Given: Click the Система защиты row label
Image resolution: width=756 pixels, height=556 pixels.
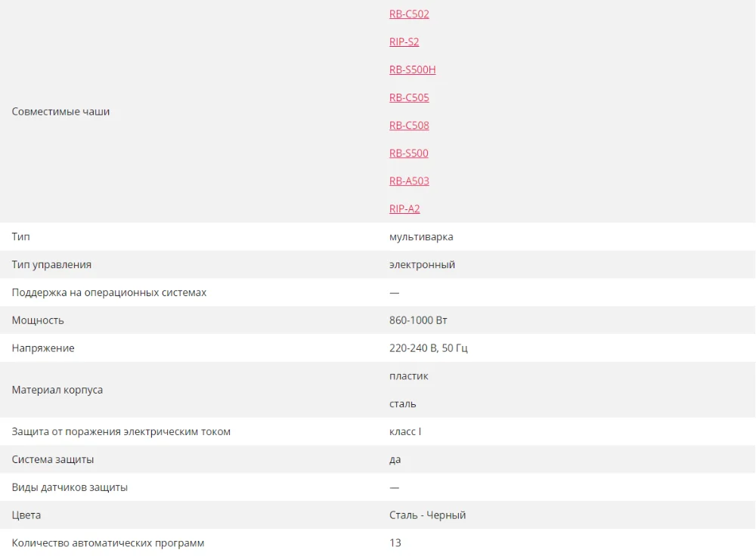Looking at the screenshot, I should (x=53, y=459).
